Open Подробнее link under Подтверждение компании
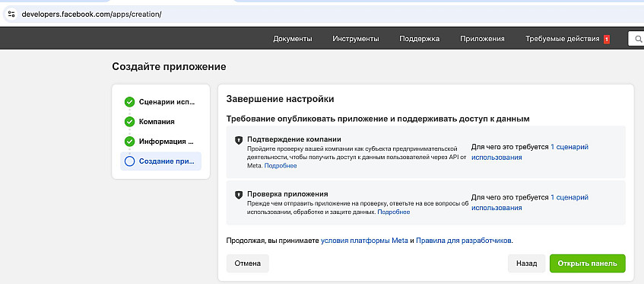This screenshot has width=644, height=284. (x=281, y=166)
